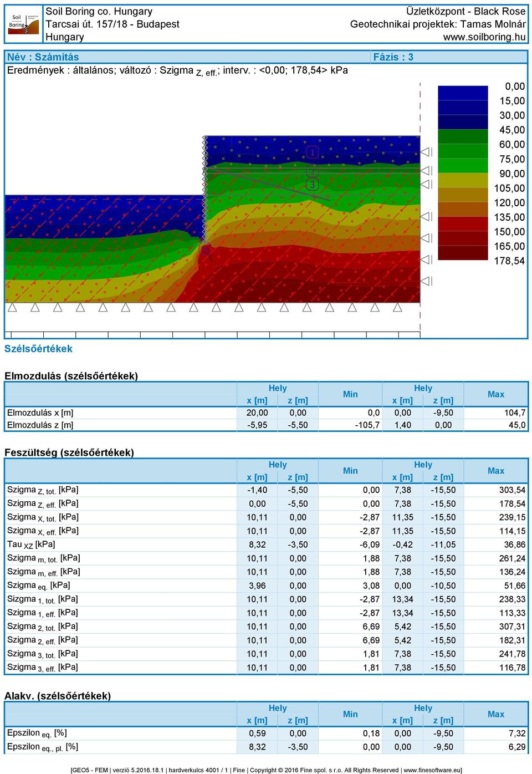The height and width of the screenshot is (774, 532).
Task: Click the 'Soil Boring co. Hungary' company name
Action: coord(99,11)
